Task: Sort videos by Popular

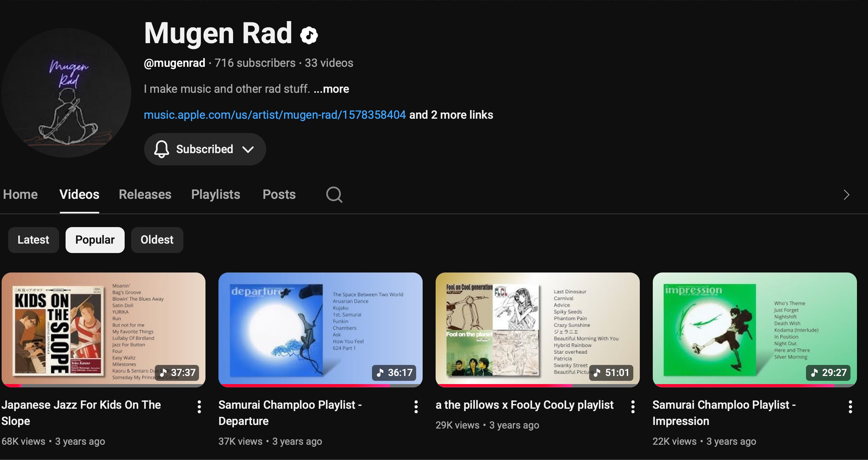Action: click(x=95, y=240)
